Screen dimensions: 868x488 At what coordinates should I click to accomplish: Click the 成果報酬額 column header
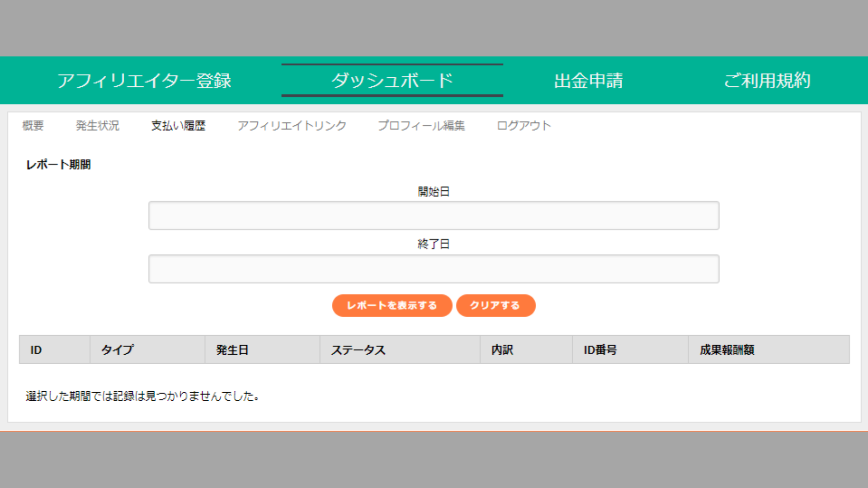click(769, 350)
